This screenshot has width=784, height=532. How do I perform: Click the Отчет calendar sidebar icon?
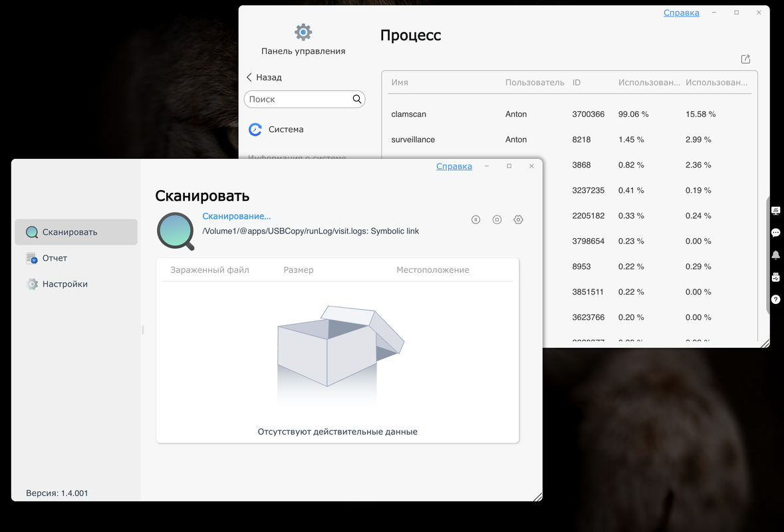31,258
